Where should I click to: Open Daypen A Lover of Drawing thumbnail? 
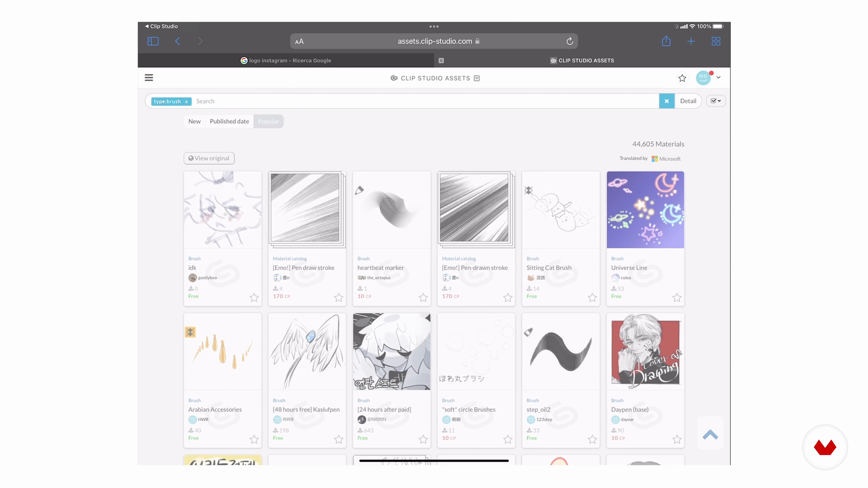pos(645,352)
